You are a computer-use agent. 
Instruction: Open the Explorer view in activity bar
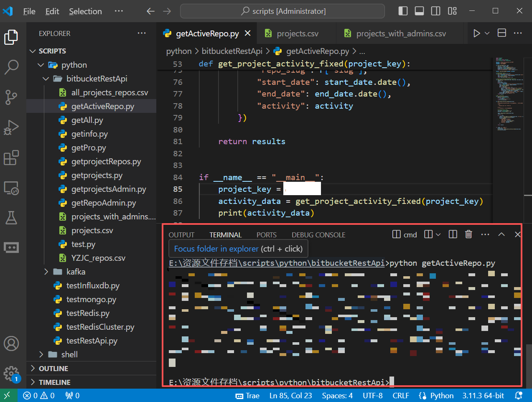click(11, 37)
